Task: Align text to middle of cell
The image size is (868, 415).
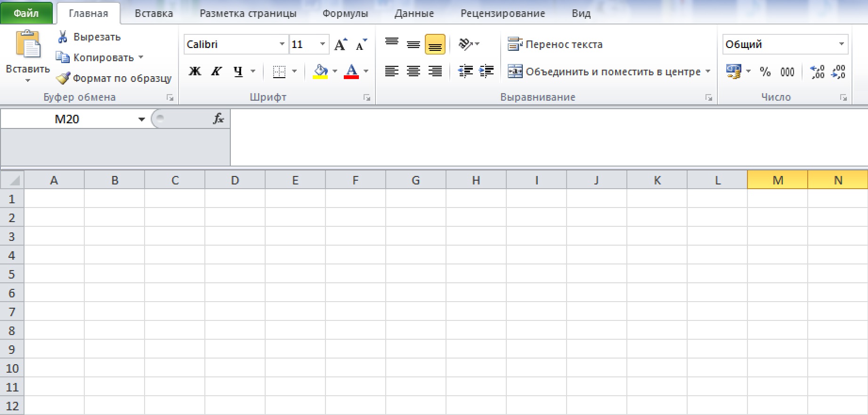Action: (414, 44)
